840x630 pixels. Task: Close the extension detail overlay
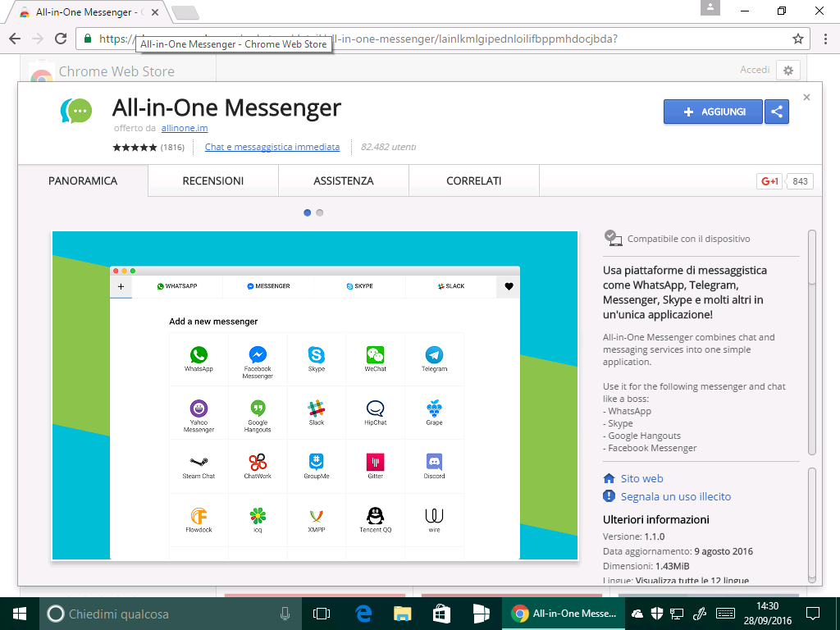point(807,97)
